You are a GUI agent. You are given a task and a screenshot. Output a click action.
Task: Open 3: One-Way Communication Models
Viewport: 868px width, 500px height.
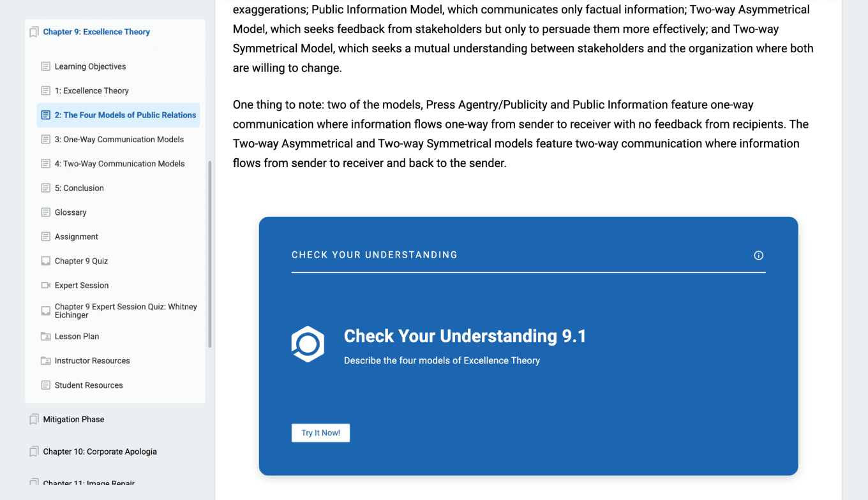click(x=119, y=139)
